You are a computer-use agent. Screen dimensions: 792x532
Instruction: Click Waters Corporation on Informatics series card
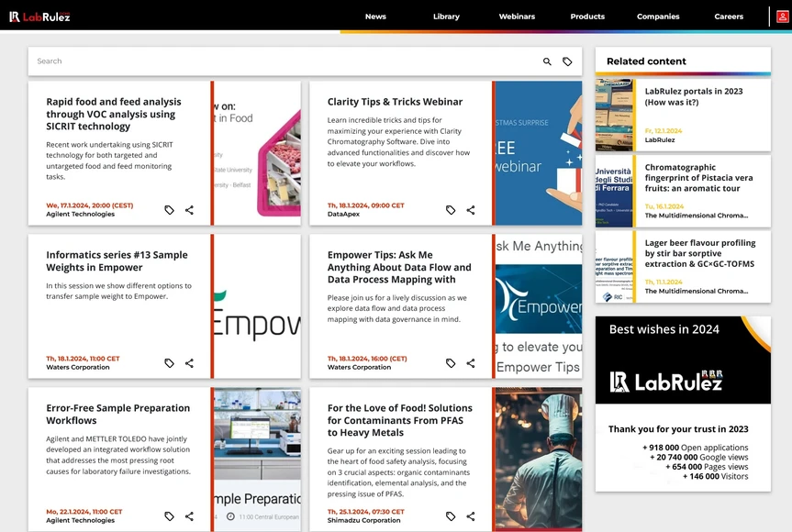[x=78, y=367]
